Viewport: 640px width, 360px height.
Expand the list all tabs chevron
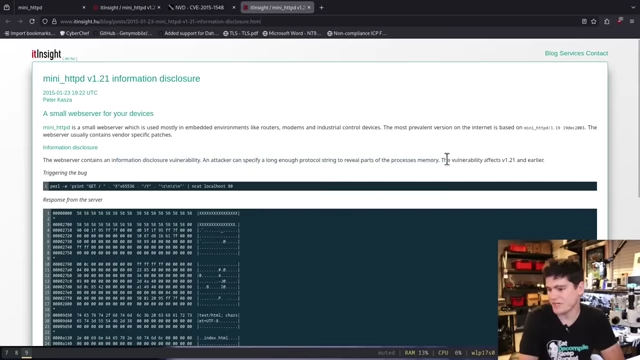pyautogui.click(x=633, y=7)
